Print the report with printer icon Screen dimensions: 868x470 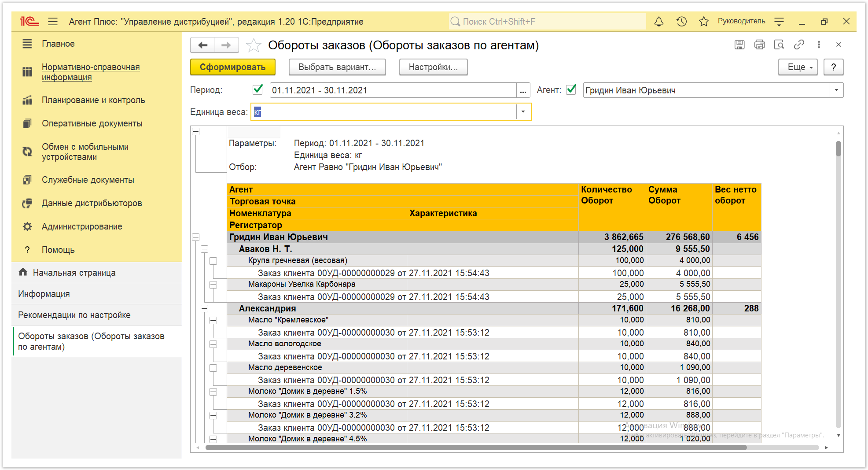759,44
